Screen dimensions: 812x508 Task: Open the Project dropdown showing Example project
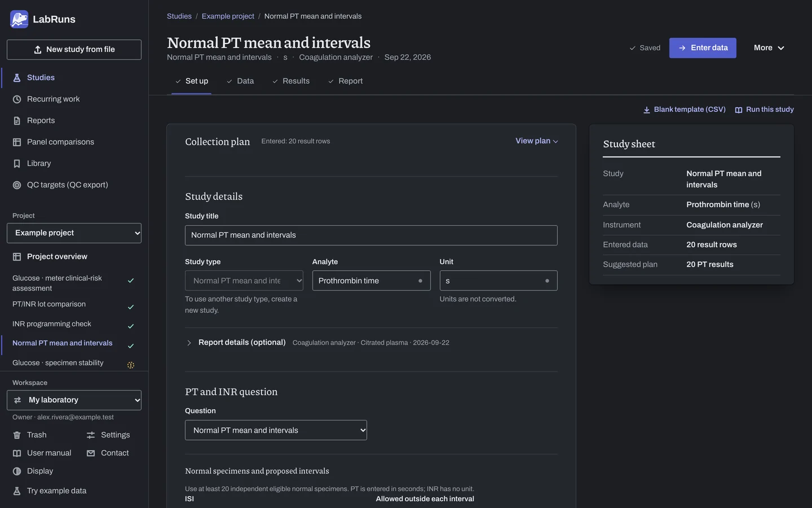(74, 233)
